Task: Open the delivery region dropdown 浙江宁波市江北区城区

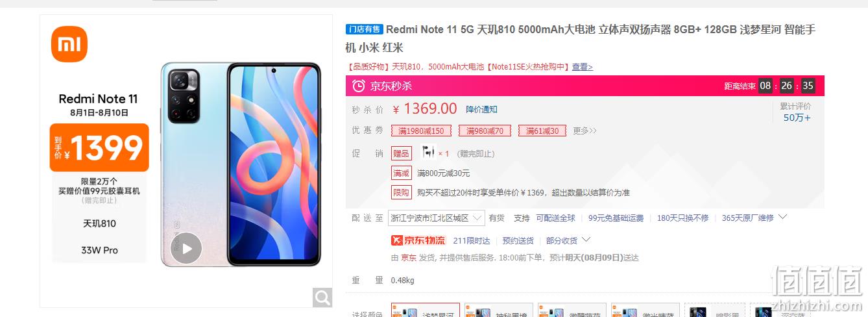Action: (436, 218)
